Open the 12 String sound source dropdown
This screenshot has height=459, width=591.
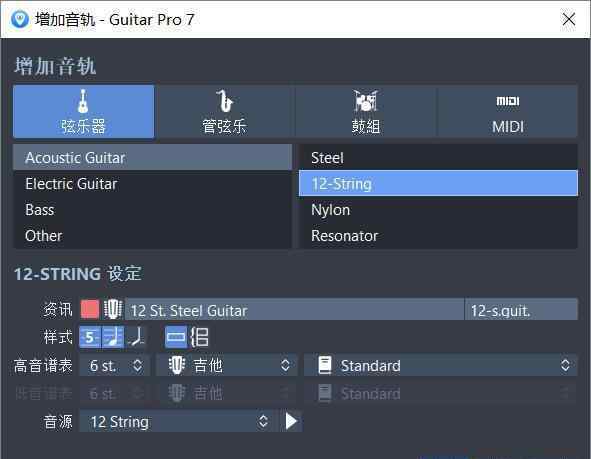(178, 421)
